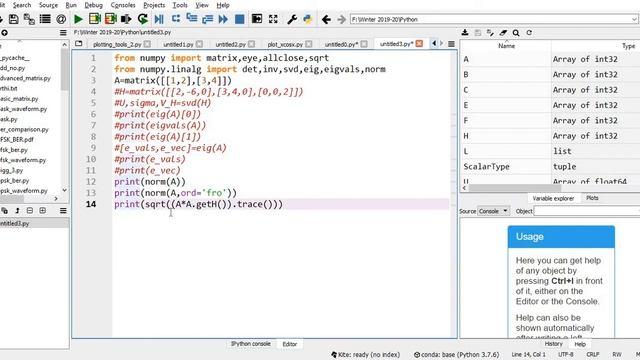Image resolution: width=640 pixels, height=360 pixels.
Task: Click the Save all files icon
Action: click(29, 19)
